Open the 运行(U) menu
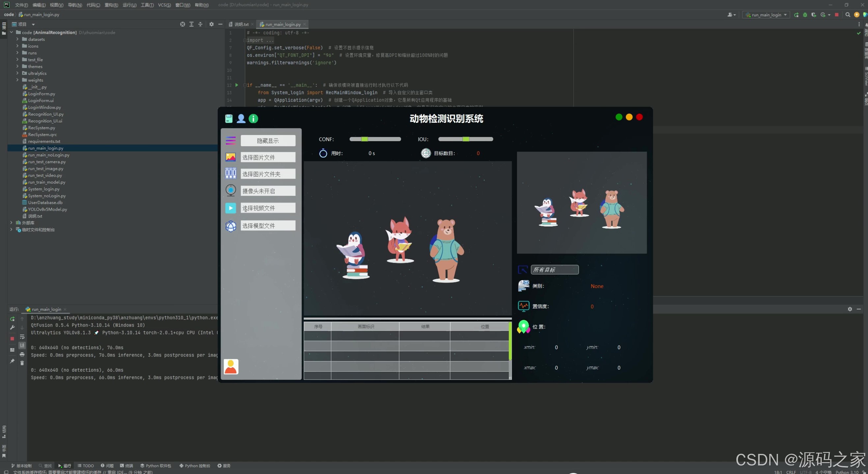The width and height of the screenshot is (868, 474). click(x=129, y=5)
